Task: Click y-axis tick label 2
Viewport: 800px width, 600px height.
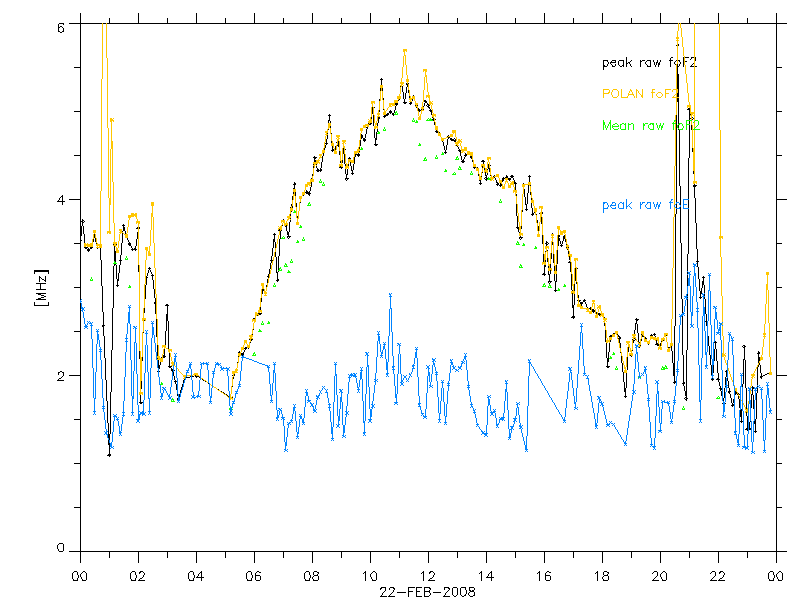Action: coord(61,376)
